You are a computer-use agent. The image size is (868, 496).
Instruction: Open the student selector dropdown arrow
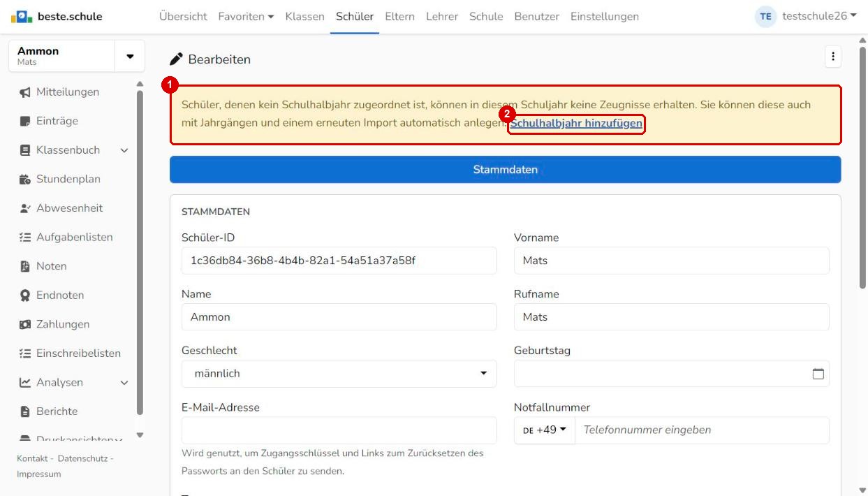[130, 56]
